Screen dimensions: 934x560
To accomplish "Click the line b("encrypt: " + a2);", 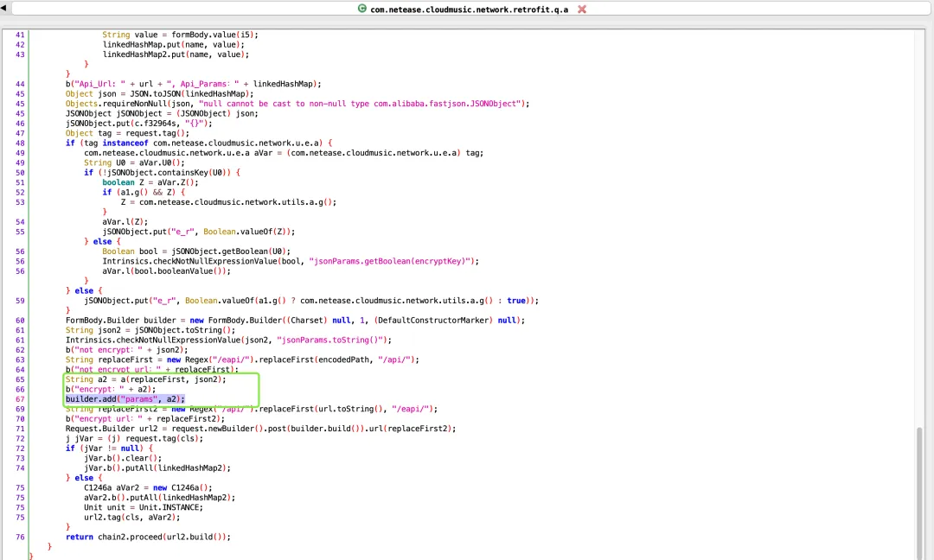I will pos(111,389).
